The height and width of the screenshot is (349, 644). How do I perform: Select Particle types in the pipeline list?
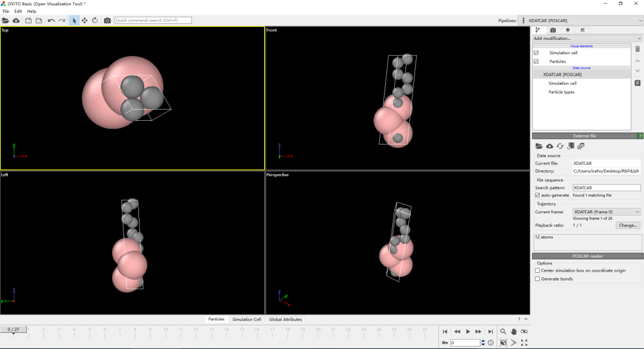(561, 92)
